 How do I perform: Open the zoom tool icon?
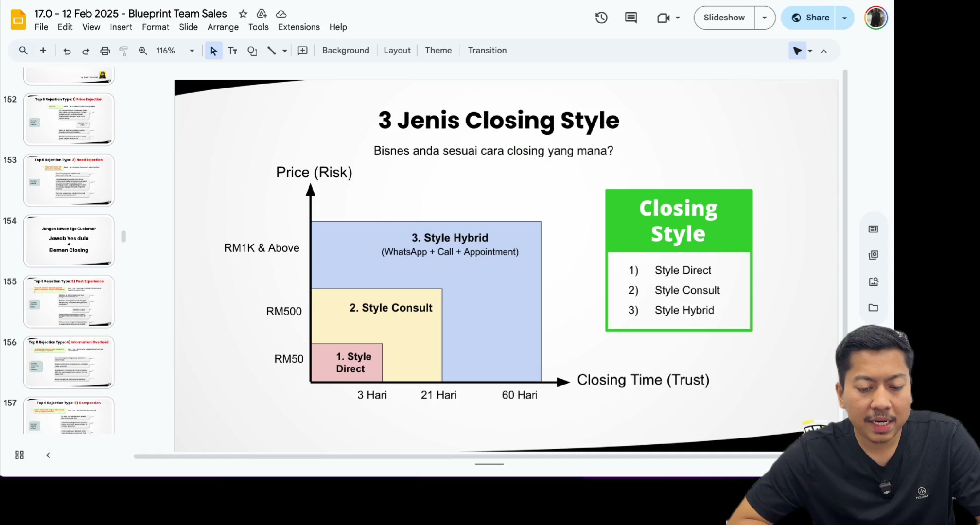coord(143,51)
